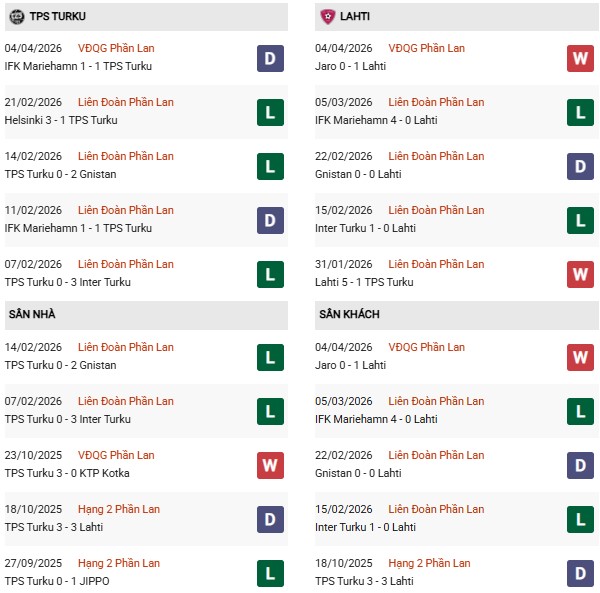The height and width of the screenshot is (593, 600).
Task: Click the L badge for Helsinki 3-1 match
Action: pyautogui.click(x=270, y=112)
